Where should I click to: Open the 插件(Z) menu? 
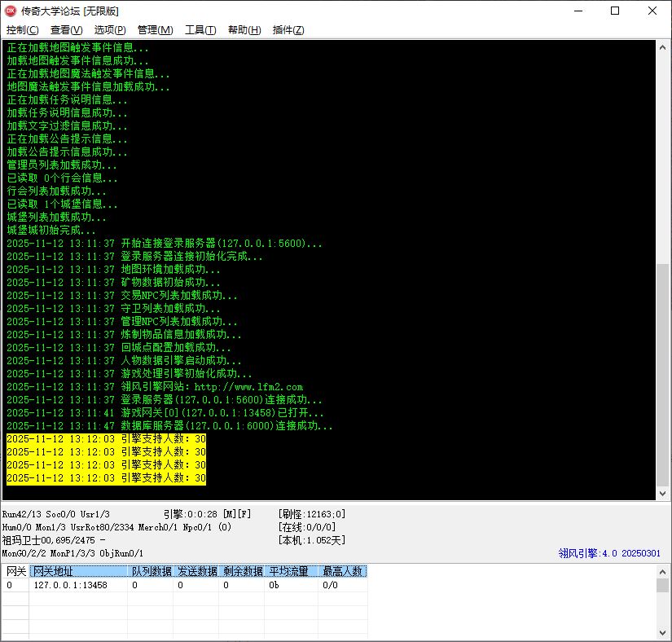pos(288,30)
